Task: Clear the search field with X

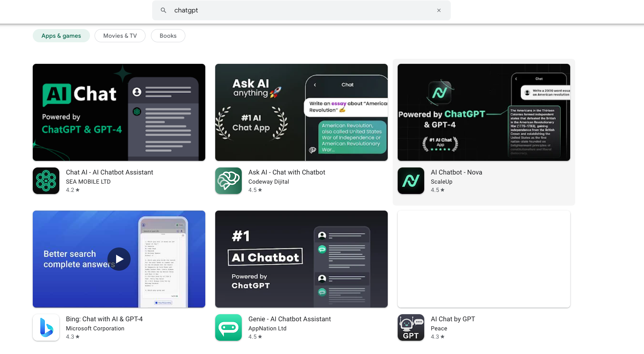Action: [439, 10]
